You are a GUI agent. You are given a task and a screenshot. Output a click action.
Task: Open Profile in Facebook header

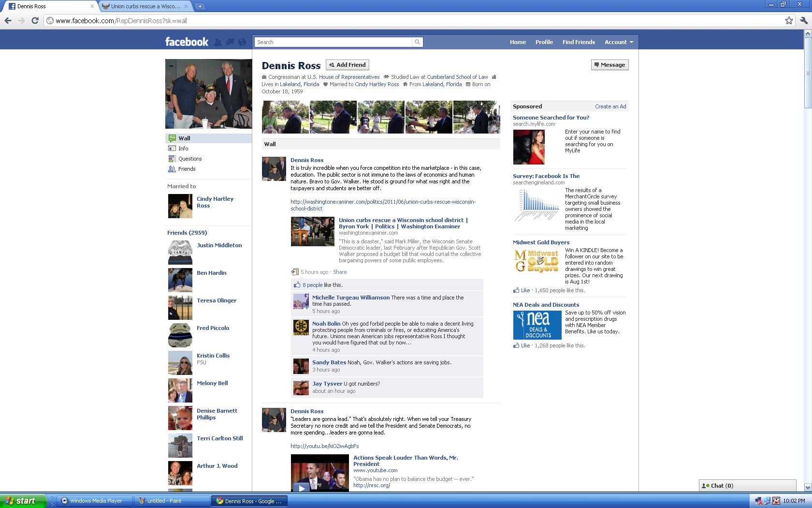[544, 42]
